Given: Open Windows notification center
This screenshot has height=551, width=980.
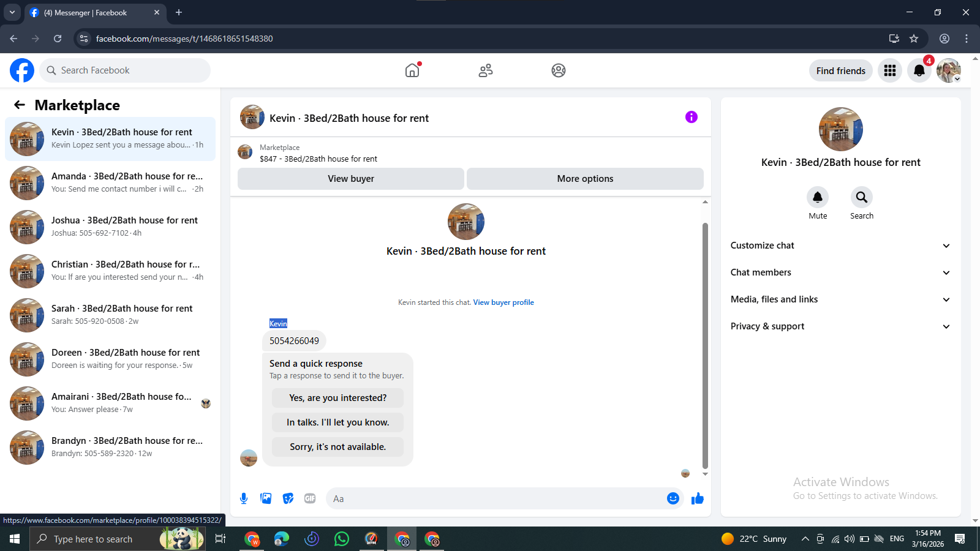Looking at the screenshot, I should tap(960, 539).
